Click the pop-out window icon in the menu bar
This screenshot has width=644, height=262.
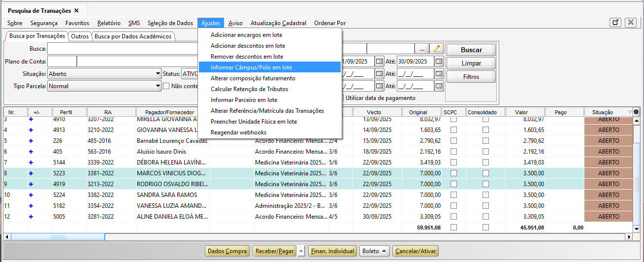tap(615, 23)
